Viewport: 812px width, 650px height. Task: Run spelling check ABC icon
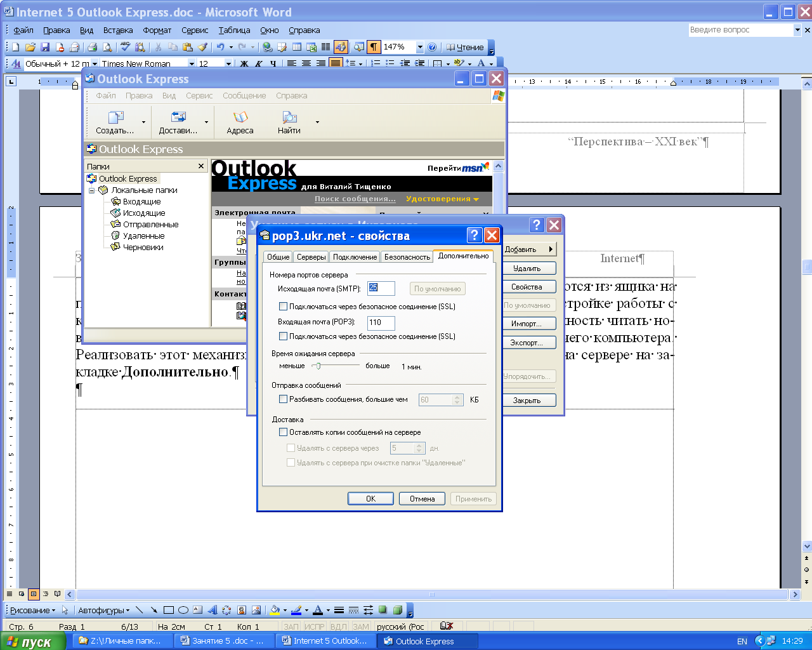click(125, 47)
